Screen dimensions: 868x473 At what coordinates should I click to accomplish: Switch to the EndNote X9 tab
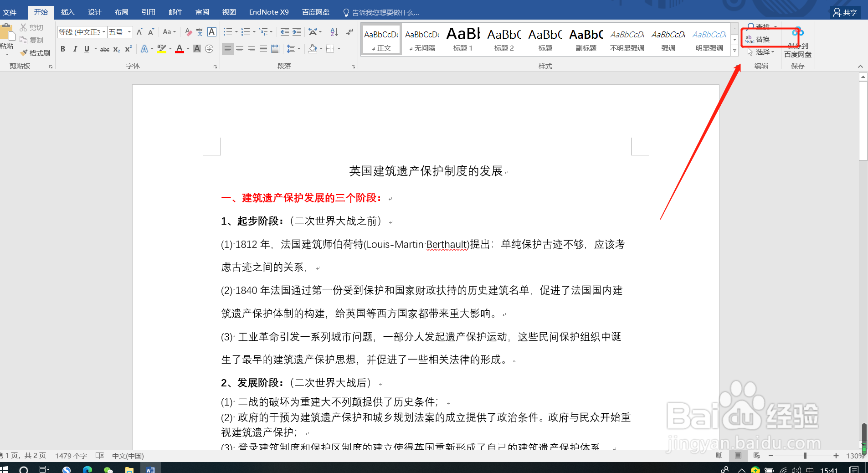[x=268, y=12]
